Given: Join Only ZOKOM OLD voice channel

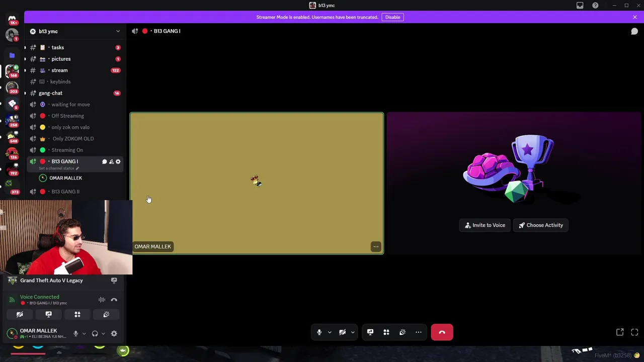Looking at the screenshot, I should tap(75, 139).
